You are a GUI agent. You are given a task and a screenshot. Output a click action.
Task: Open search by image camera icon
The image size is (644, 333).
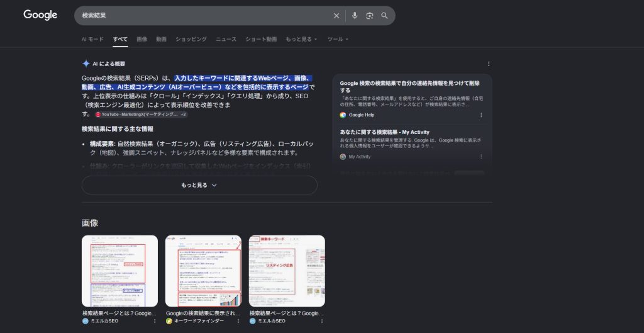[x=370, y=16]
